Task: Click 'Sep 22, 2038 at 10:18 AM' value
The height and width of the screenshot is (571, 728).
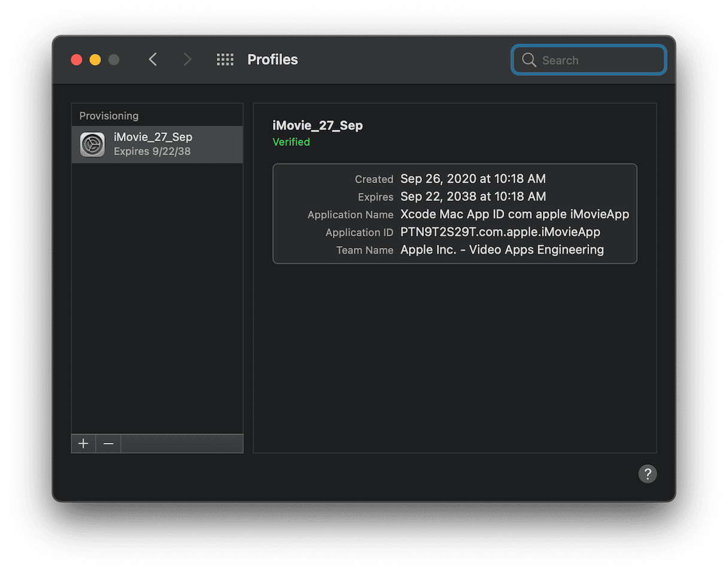Action: (473, 196)
